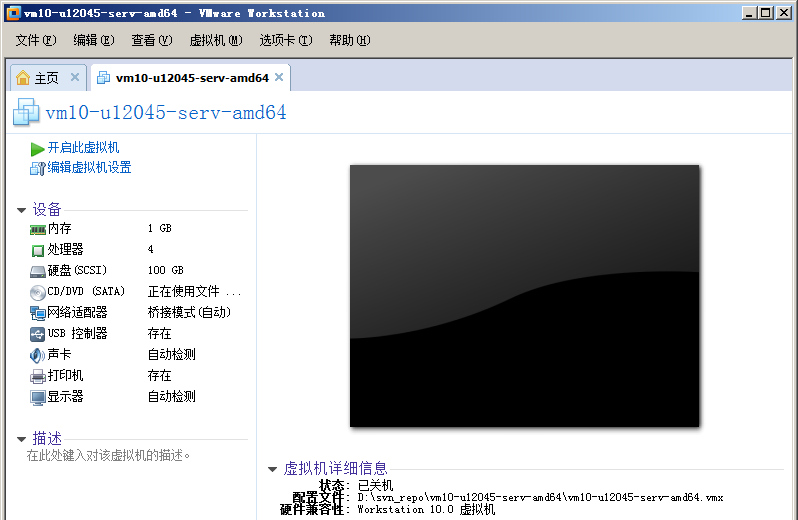The height and width of the screenshot is (520, 798).
Task: Click the black VM screen preview thumbnail
Action: [x=524, y=296]
